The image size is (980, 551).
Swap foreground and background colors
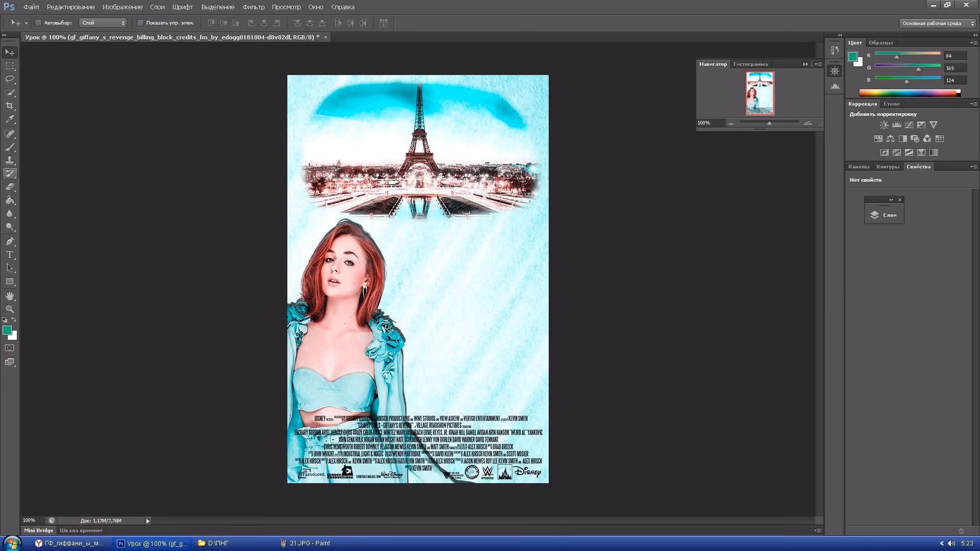pyautogui.click(x=14, y=320)
